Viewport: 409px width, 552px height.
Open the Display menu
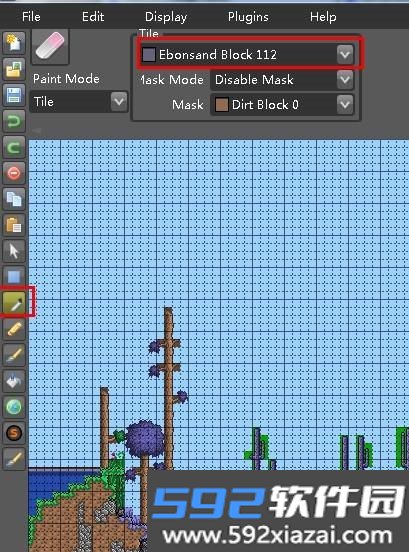166,17
